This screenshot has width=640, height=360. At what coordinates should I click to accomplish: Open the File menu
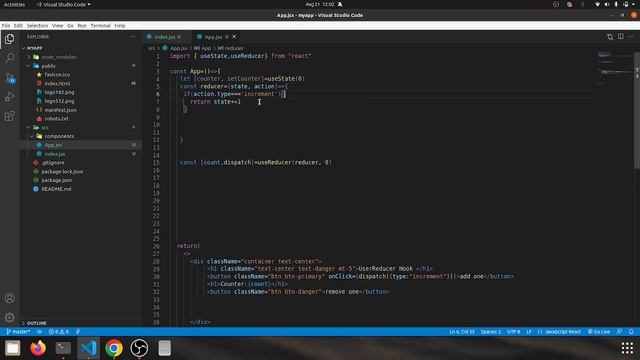[x=6, y=25]
